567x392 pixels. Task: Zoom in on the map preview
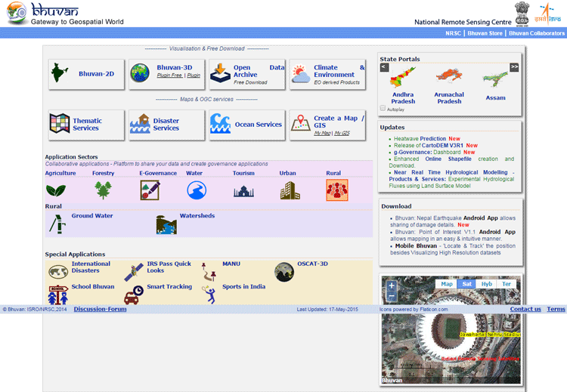coord(392,286)
